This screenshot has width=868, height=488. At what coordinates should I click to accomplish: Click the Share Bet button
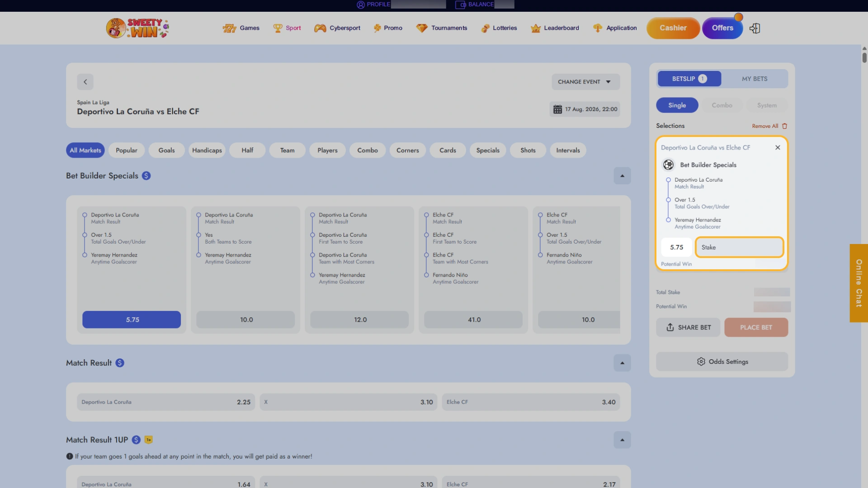point(689,328)
